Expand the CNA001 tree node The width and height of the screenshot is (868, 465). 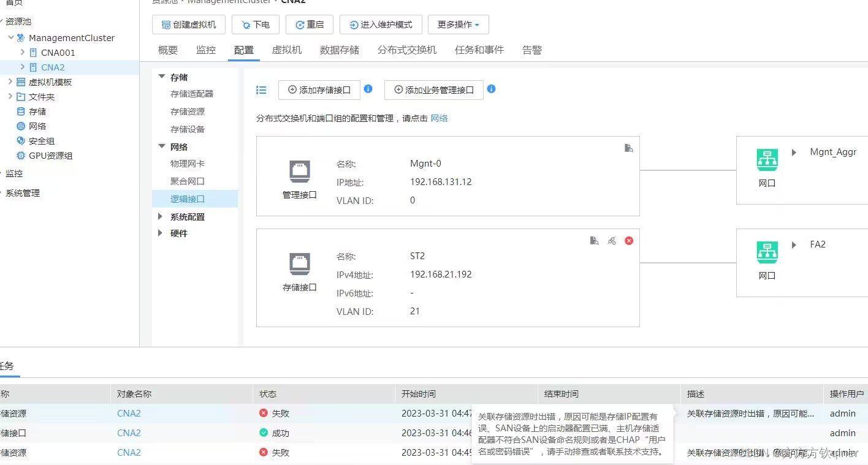(23, 53)
